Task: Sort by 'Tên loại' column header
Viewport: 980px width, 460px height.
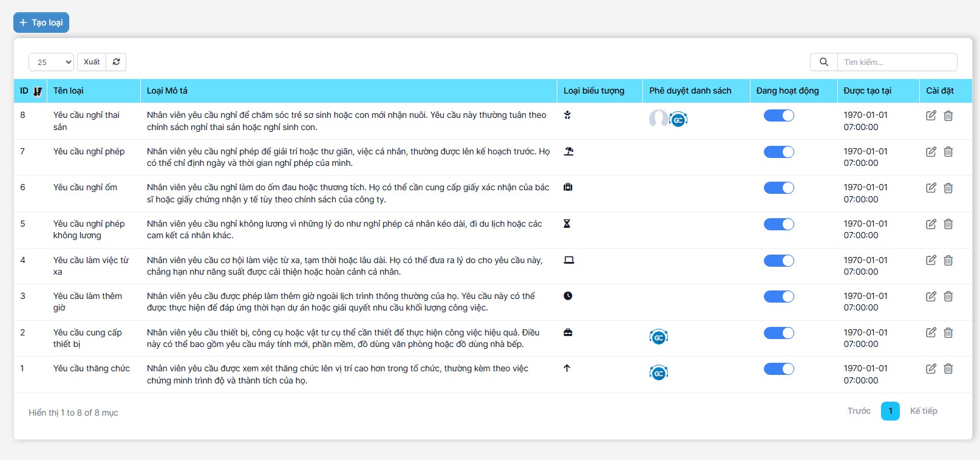Action: (69, 91)
